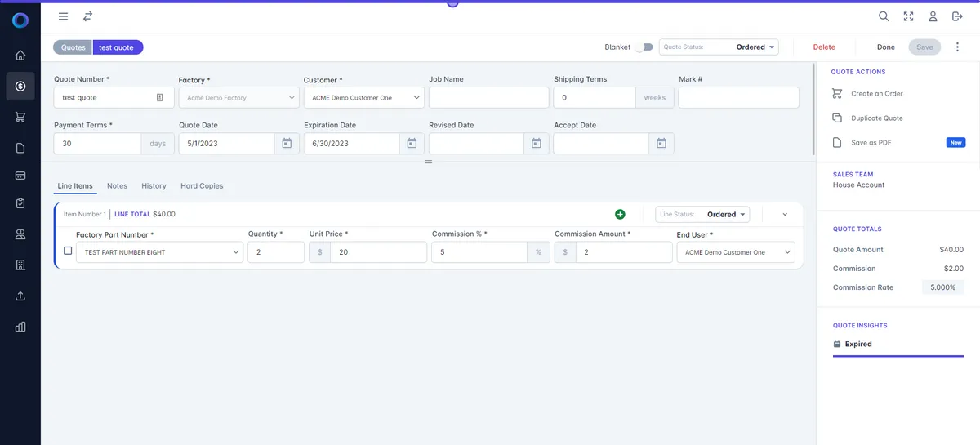The height and width of the screenshot is (445, 980).
Task: Click Save as PDF action
Action: (871, 143)
